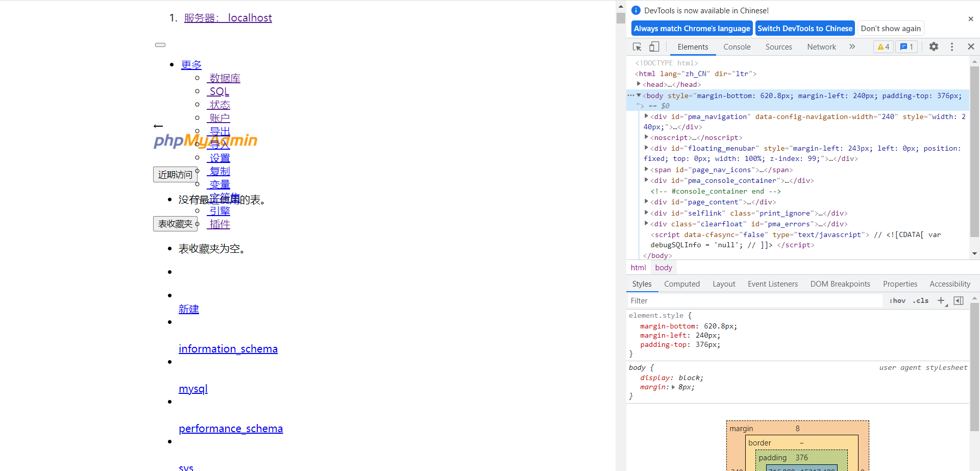The height and width of the screenshot is (471, 980).
Task: Expand the pma_console_container div node
Action: tap(646, 180)
